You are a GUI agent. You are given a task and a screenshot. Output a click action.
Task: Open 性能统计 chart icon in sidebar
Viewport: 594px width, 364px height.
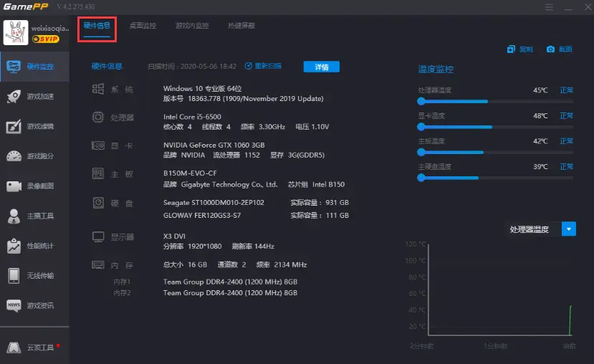14,246
